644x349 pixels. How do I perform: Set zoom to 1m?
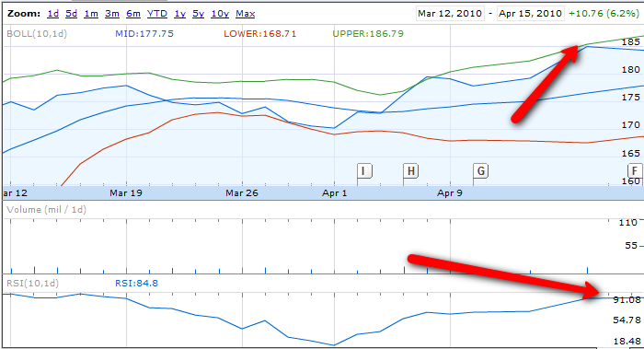(x=91, y=14)
